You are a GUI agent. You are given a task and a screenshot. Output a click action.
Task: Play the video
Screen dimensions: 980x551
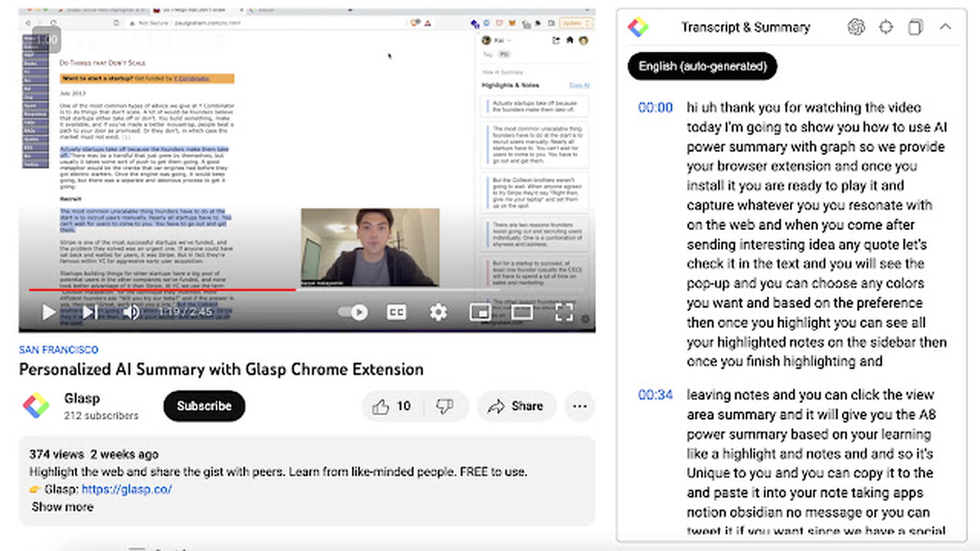48,312
